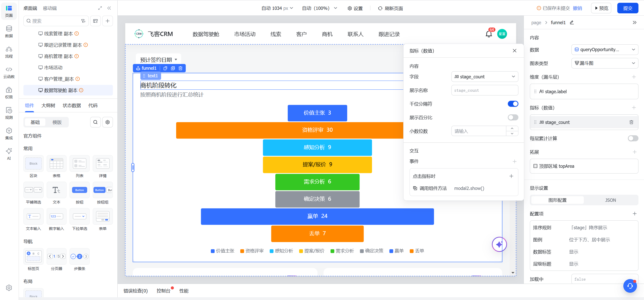Disable the 千位分隔符 toggle
The image size is (644, 300).
(513, 104)
